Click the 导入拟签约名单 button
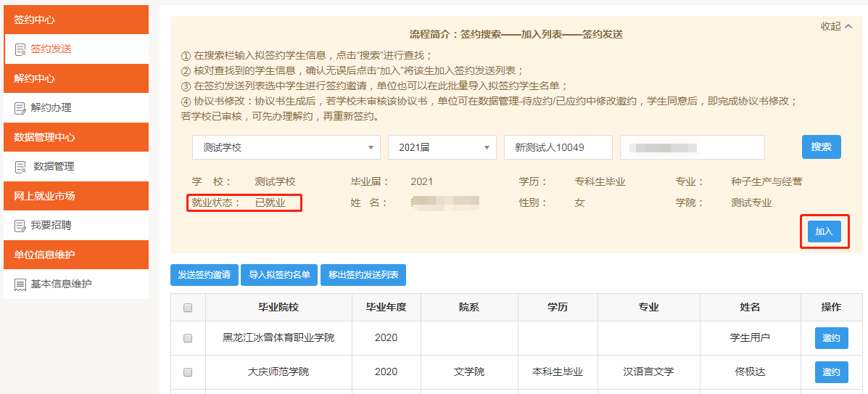Screen dimensions: 868x394 click(x=279, y=275)
